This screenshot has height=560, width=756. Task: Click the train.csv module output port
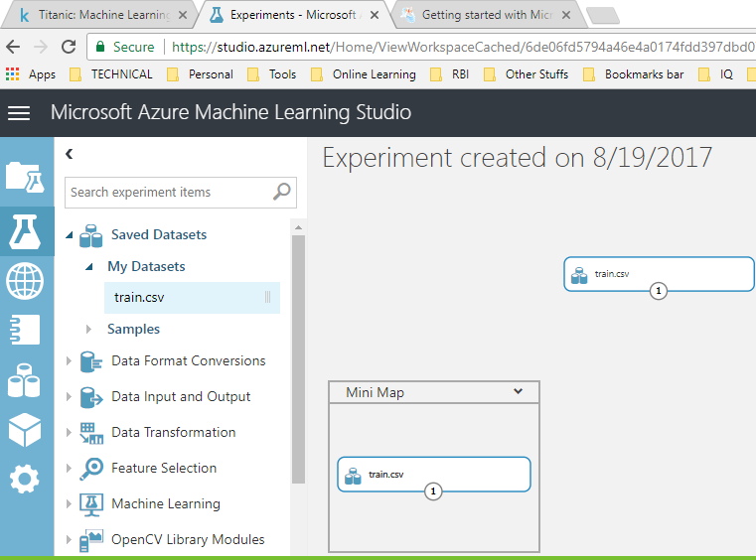pyautogui.click(x=659, y=291)
